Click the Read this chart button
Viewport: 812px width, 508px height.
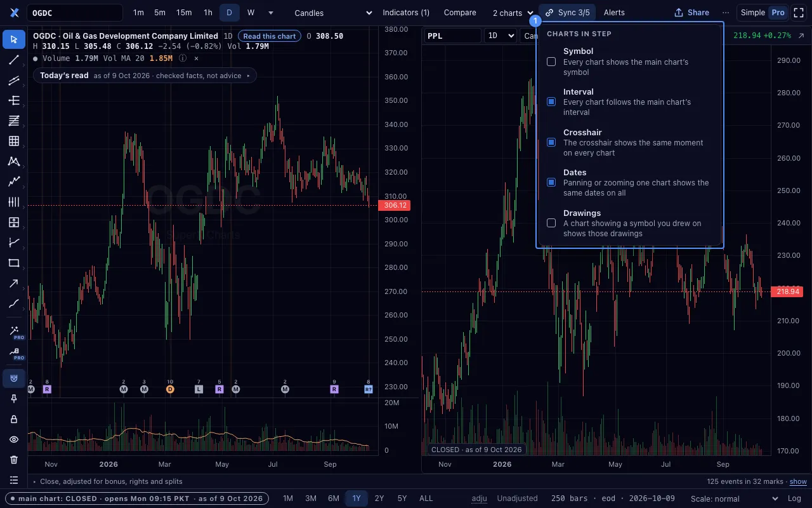[x=270, y=36]
